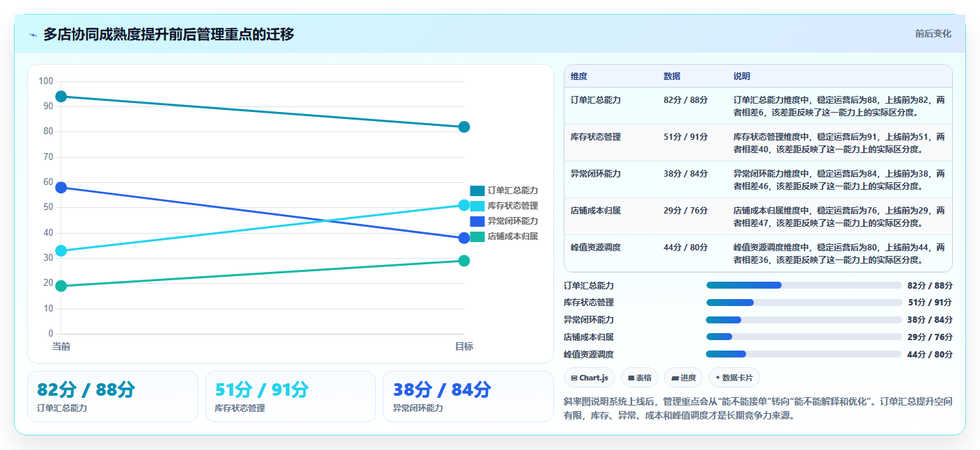The height and width of the screenshot is (450, 980).
Task: Click the 库存状态管理 progress bar
Action: 804,303
